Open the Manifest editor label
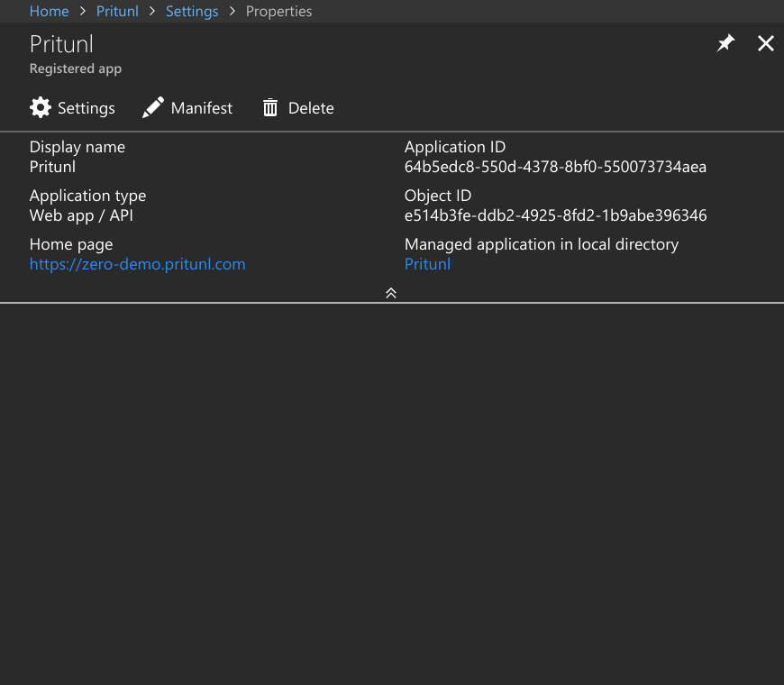 point(202,108)
